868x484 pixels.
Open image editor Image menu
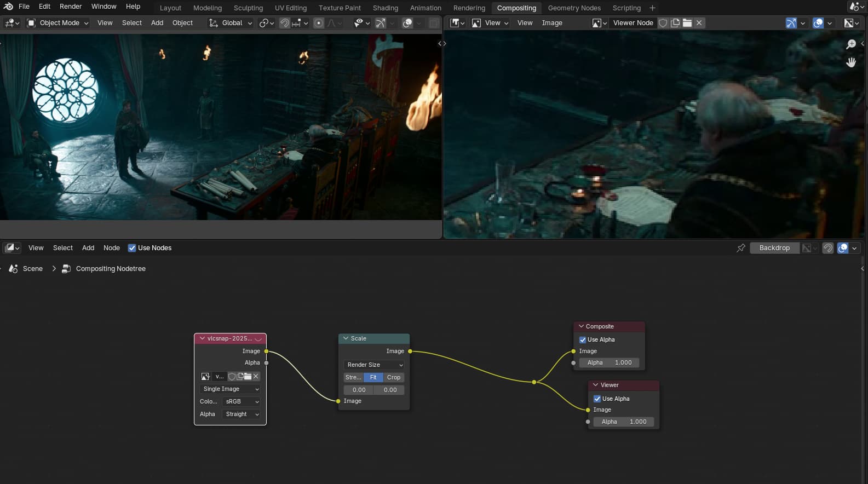pos(552,23)
